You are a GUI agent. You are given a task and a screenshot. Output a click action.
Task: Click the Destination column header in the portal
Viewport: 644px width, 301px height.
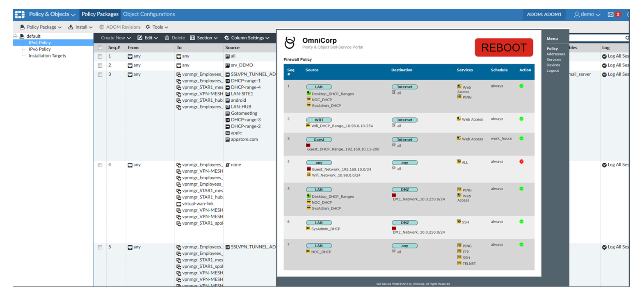click(402, 70)
